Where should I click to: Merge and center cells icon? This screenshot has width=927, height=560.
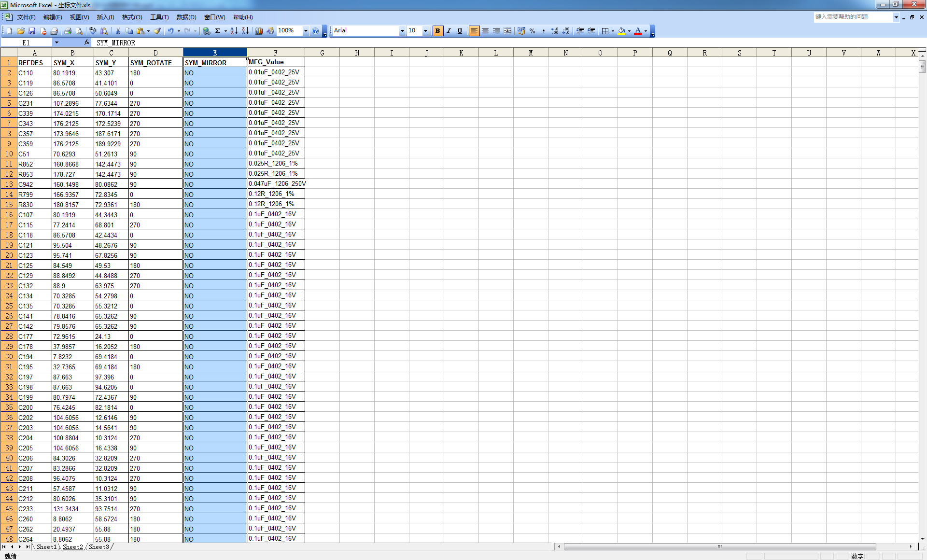[507, 31]
